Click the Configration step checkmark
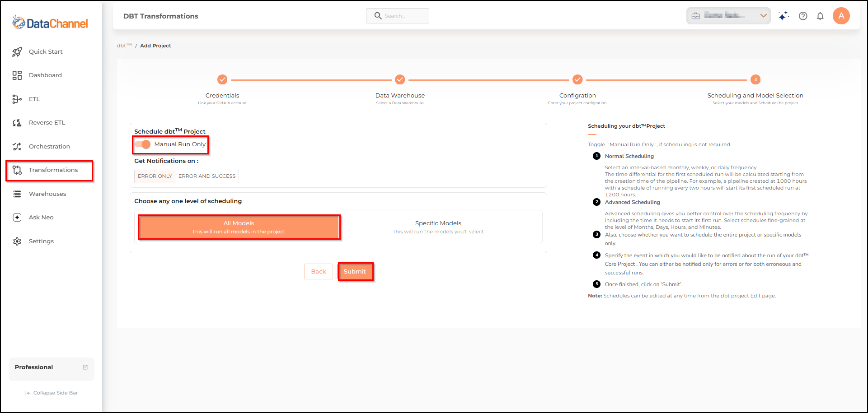Viewport: 868px width, 413px height. tap(577, 79)
